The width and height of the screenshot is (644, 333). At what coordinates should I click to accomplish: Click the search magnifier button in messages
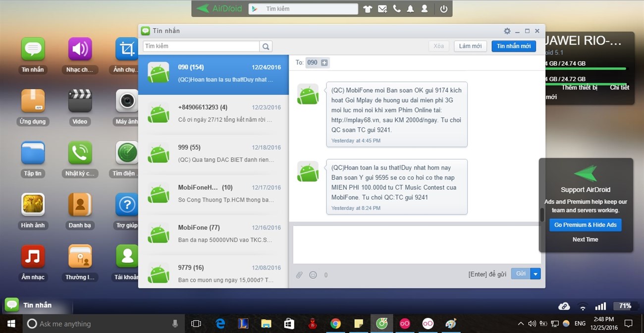pyautogui.click(x=266, y=47)
